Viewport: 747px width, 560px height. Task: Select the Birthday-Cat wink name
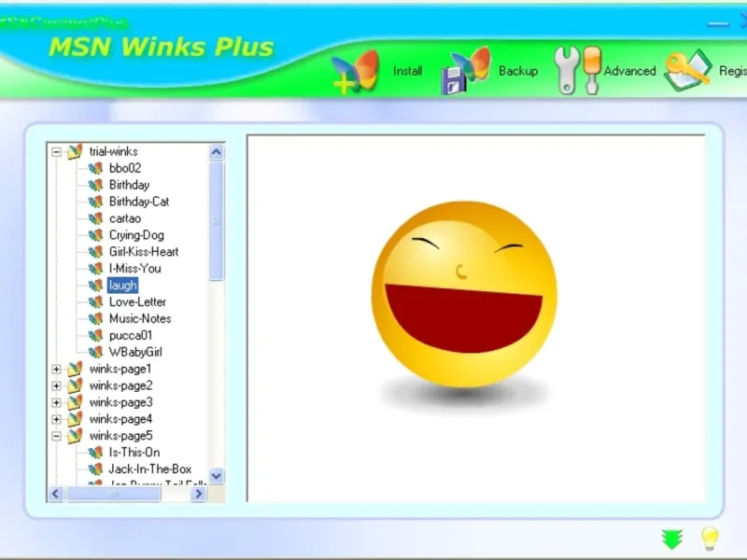(x=139, y=202)
